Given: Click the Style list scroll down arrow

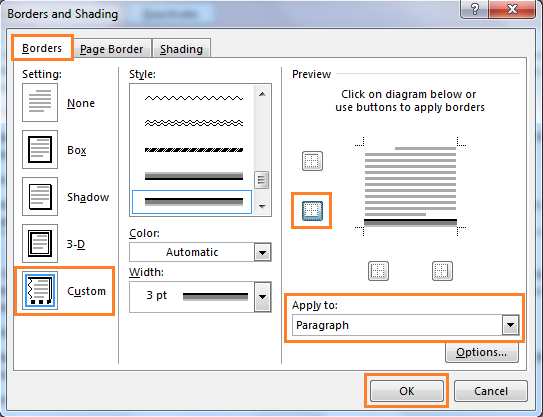Looking at the screenshot, I should [262, 207].
